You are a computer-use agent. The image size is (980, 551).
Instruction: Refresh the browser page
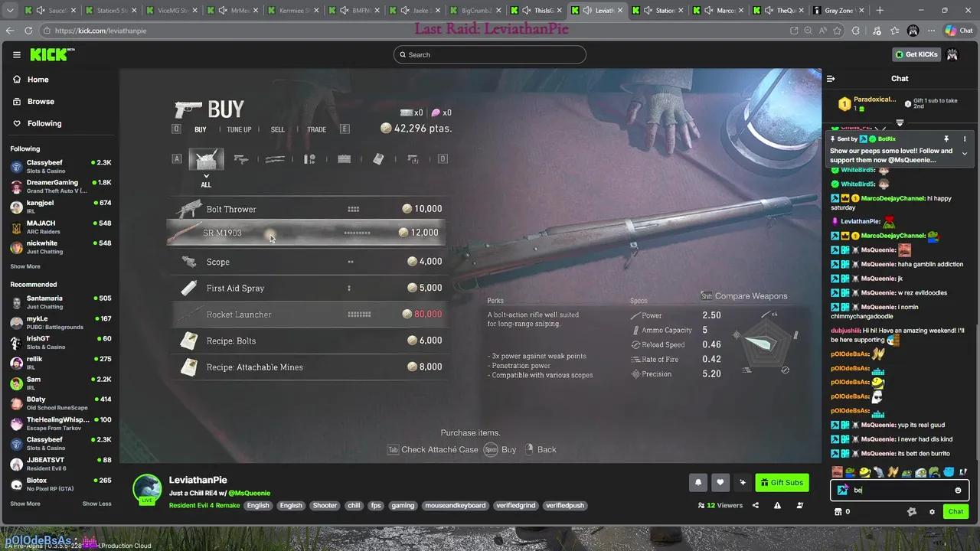pos(28,31)
